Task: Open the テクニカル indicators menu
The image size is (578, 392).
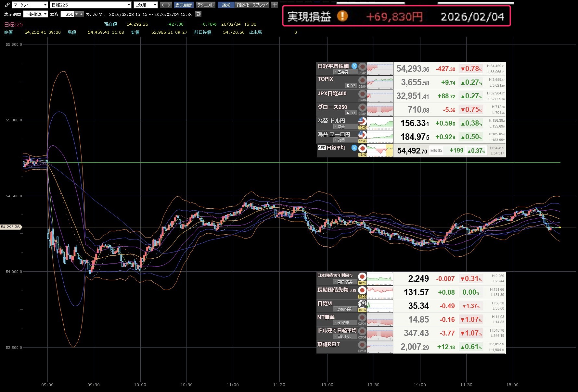Action: (205, 5)
